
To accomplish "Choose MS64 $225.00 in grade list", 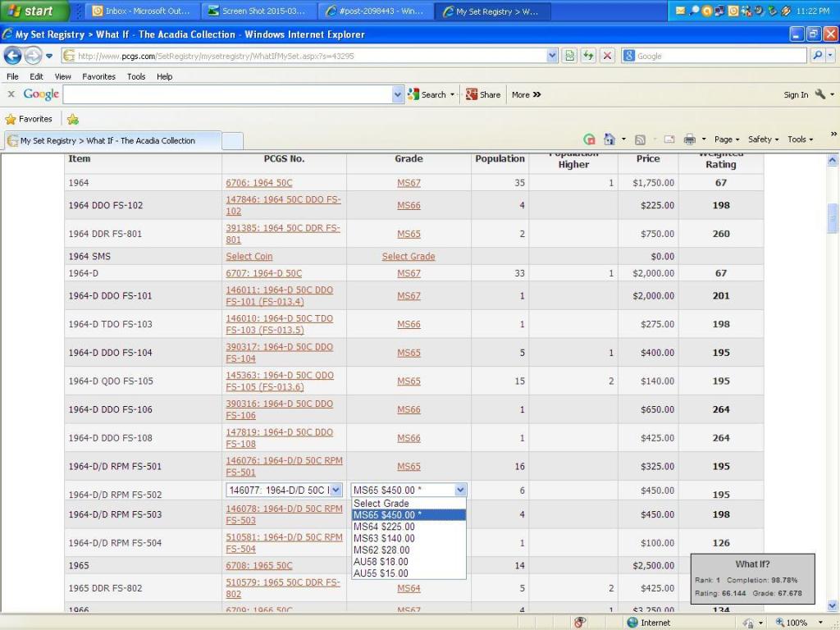I will (x=409, y=527).
